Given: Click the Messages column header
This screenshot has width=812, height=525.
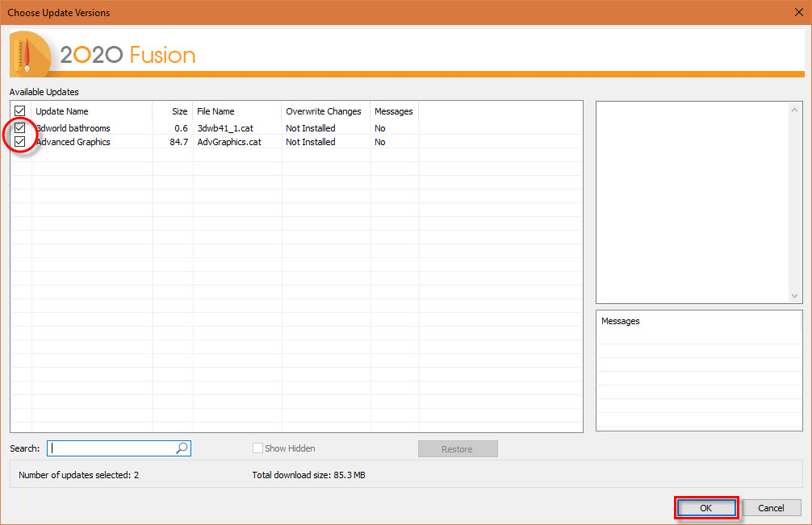Looking at the screenshot, I should coord(393,111).
